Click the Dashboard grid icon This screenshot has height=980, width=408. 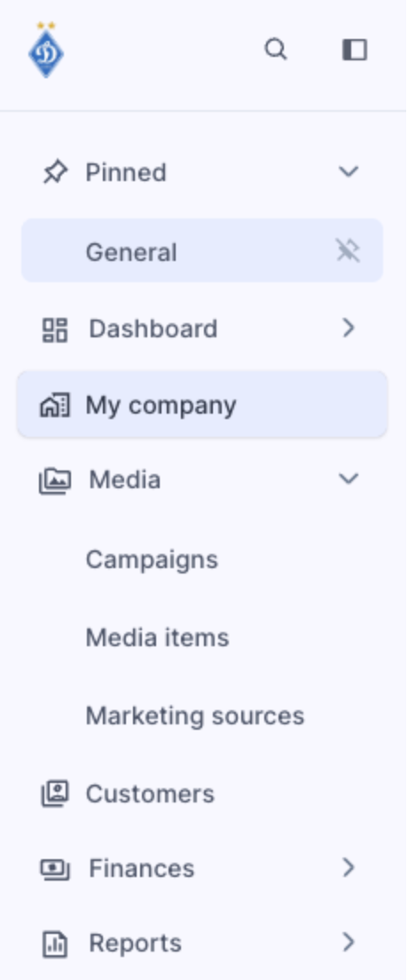coord(55,329)
